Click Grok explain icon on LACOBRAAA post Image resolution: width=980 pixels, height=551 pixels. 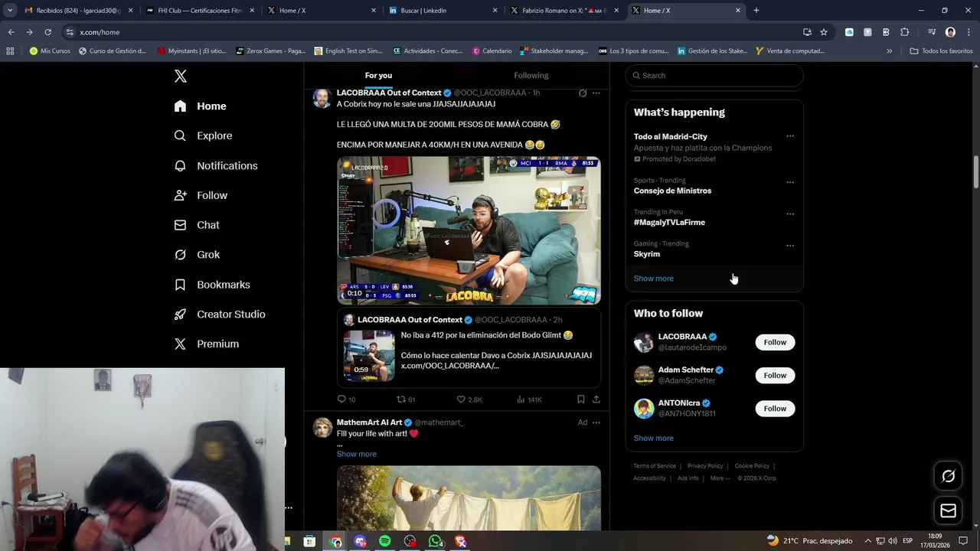click(583, 93)
